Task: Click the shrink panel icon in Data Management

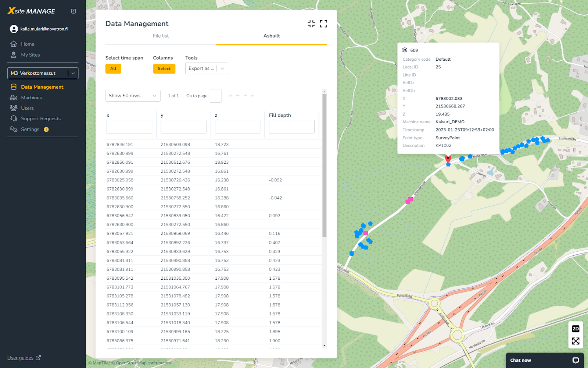Action: (311, 24)
